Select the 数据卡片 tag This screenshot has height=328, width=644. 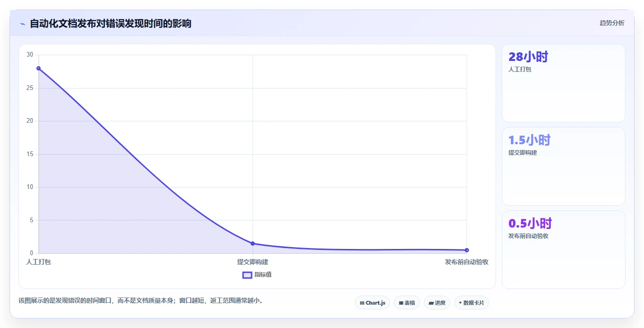click(x=471, y=303)
